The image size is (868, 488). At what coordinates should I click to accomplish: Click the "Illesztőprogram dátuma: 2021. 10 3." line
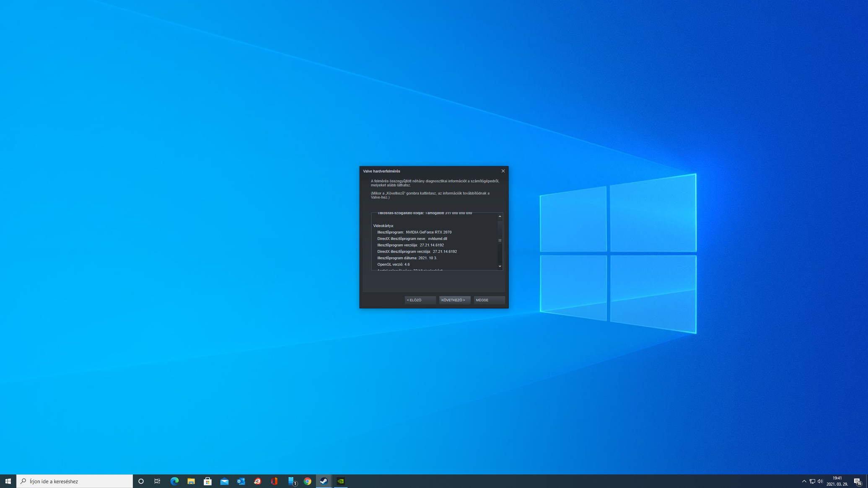(407, 258)
